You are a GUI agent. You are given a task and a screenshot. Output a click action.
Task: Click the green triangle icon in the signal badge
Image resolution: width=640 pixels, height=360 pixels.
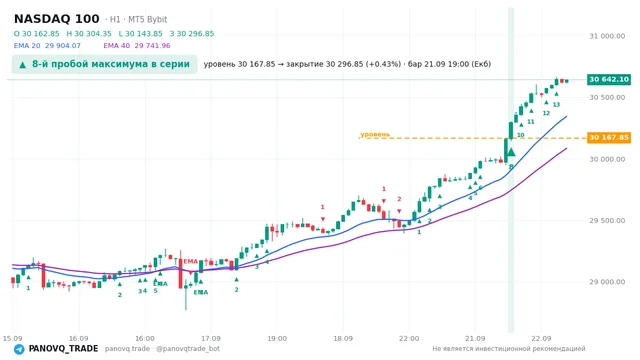(23, 64)
